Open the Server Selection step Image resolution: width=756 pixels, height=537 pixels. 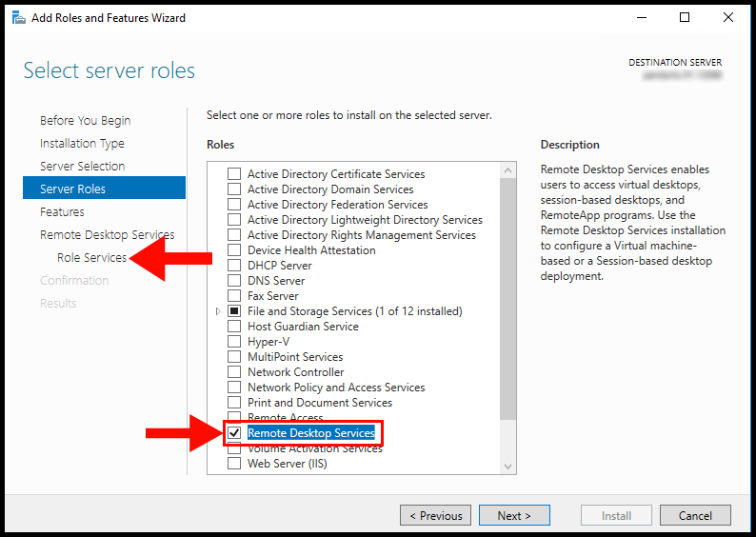(83, 167)
